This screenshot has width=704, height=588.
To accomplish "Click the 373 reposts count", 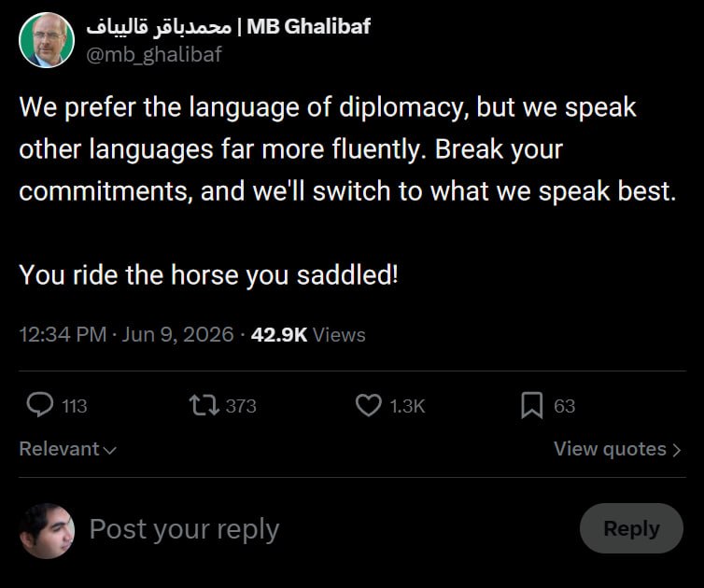I will [241, 406].
